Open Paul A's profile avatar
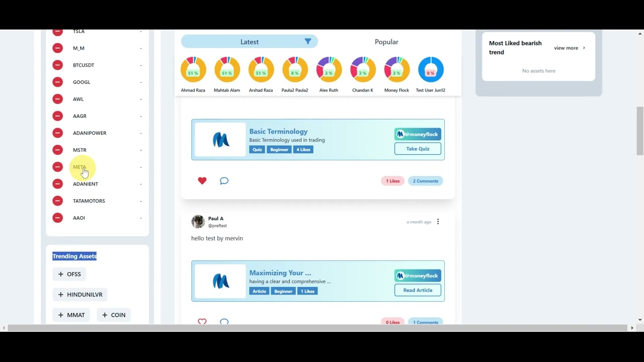Image resolution: width=644 pixels, height=362 pixels. click(198, 222)
